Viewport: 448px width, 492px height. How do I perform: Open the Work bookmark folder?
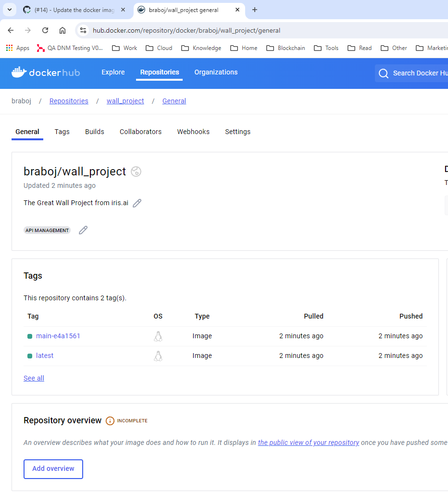pos(124,48)
